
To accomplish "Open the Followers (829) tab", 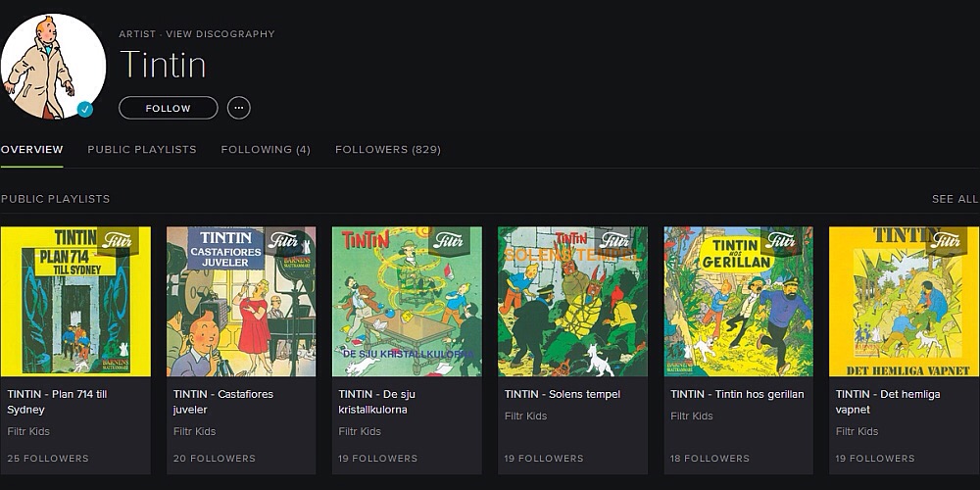I will click(x=388, y=150).
